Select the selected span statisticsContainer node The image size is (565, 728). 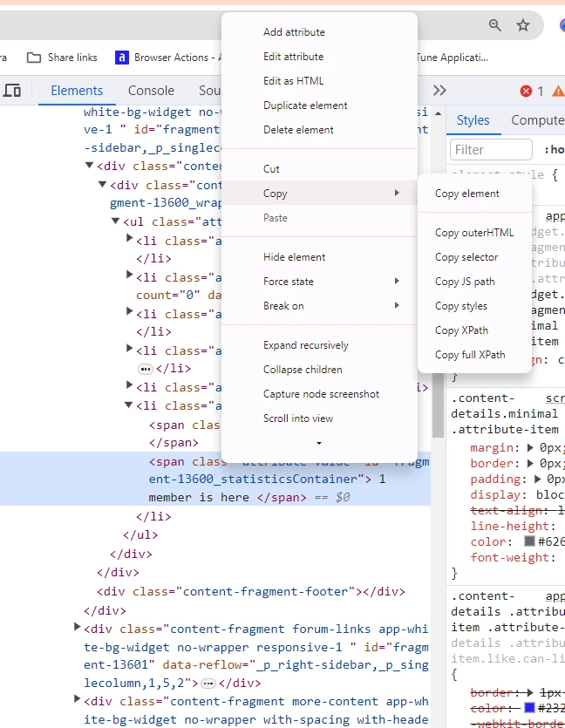pos(215,480)
